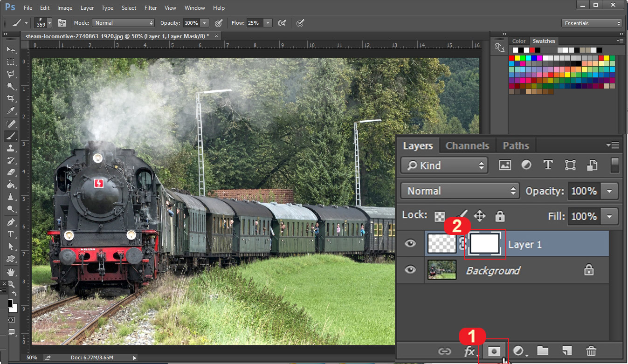Open the layer blend mode Normal dropdown
Screen dimensions: 628x364
tap(460, 191)
